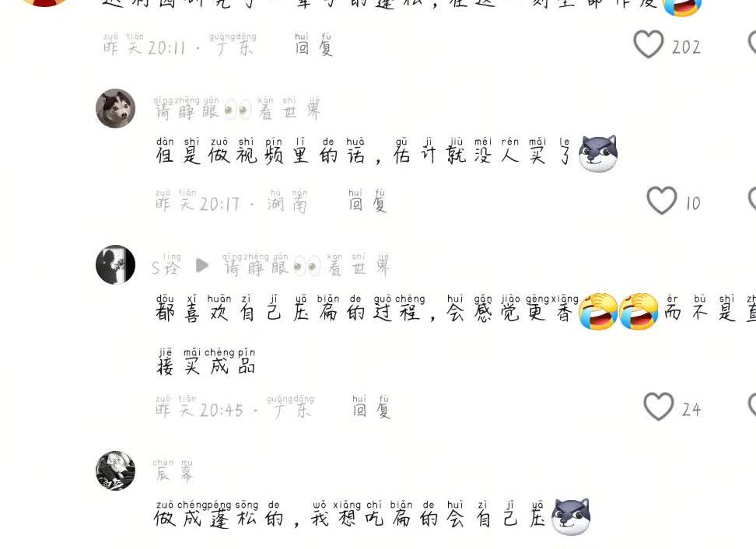Open username S拾 profile link
Viewport: 756px width, 549px height.
pos(166,264)
